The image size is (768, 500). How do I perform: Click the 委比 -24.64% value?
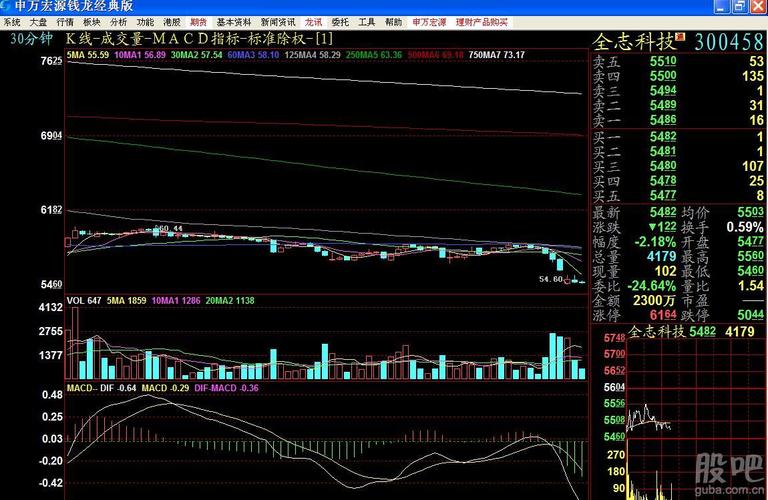(x=651, y=286)
